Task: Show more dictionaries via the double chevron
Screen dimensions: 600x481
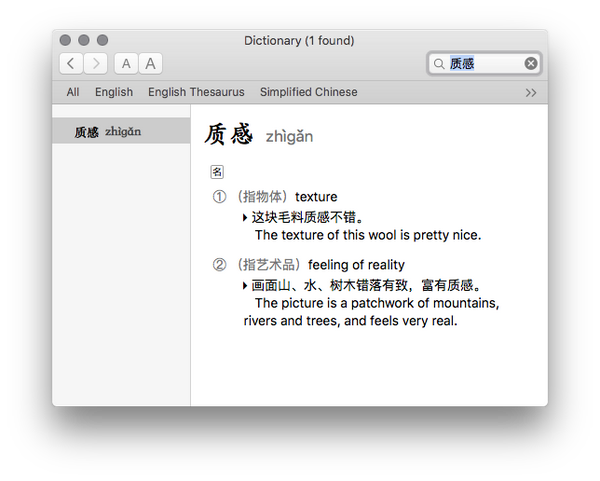Action: [x=531, y=93]
